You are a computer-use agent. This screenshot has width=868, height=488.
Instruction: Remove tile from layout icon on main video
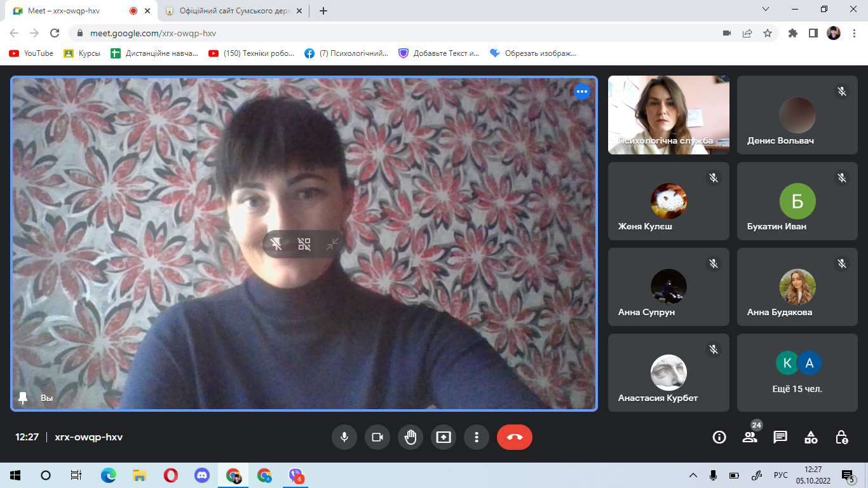click(304, 244)
